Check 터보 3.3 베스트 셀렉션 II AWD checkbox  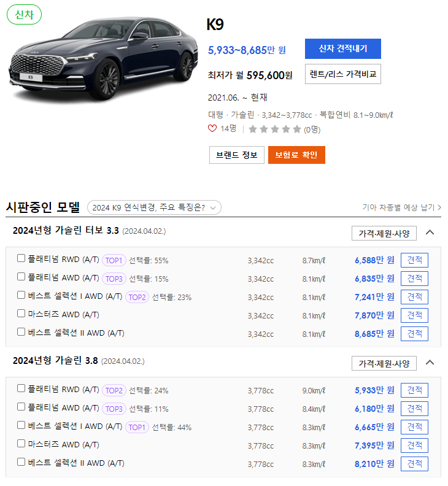pos(21,331)
